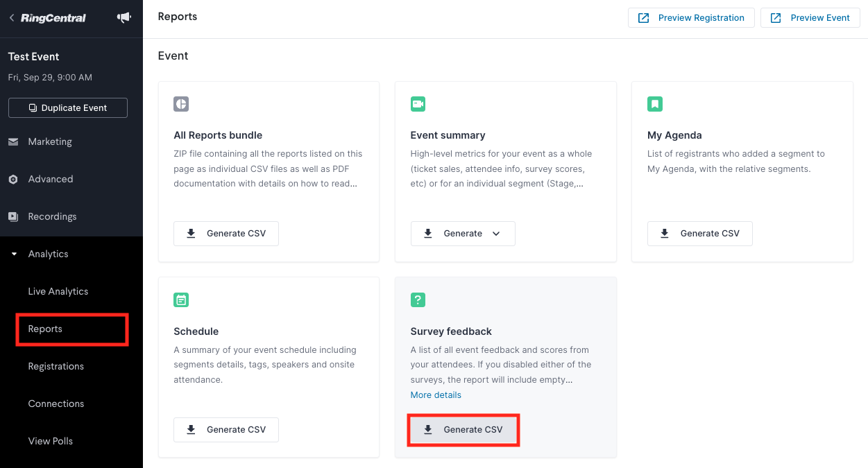Click the Marketing envelope icon
Screen dimensions: 868x468
(x=13, y=142)
